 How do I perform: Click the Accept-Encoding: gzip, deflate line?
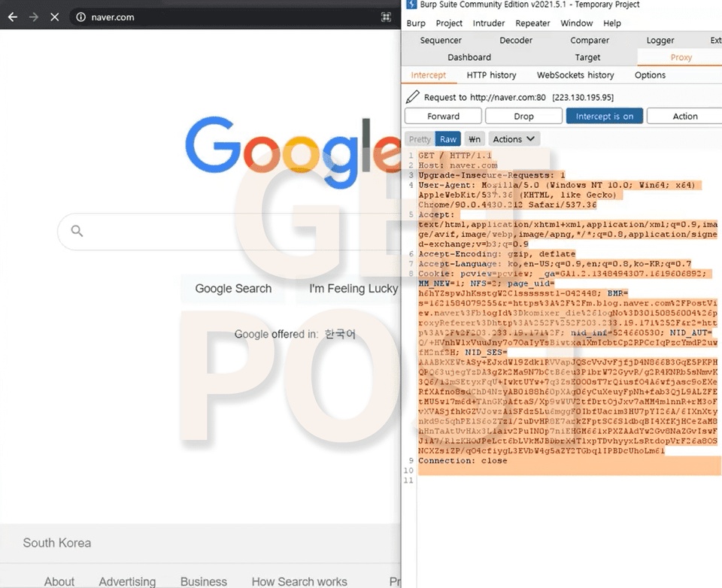pos(497,253)
